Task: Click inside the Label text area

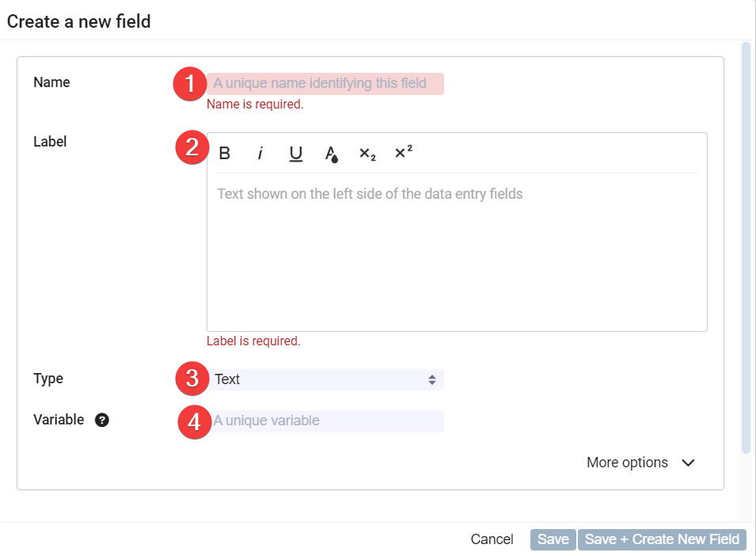Action: [457, 253]
